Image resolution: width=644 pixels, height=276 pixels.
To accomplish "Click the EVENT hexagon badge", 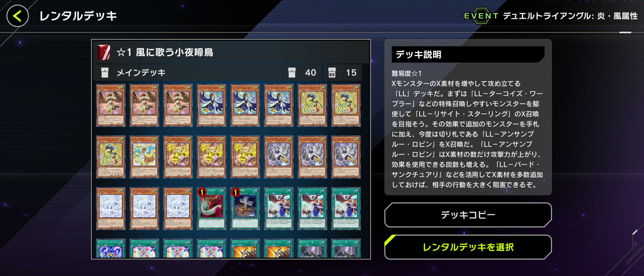I will coord(481,16).
